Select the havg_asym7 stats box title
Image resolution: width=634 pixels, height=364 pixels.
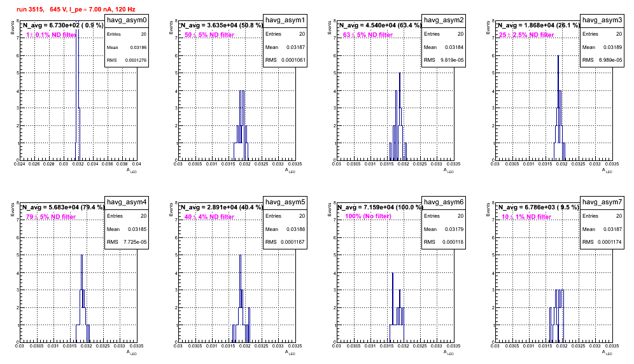[x=602, y=202]
